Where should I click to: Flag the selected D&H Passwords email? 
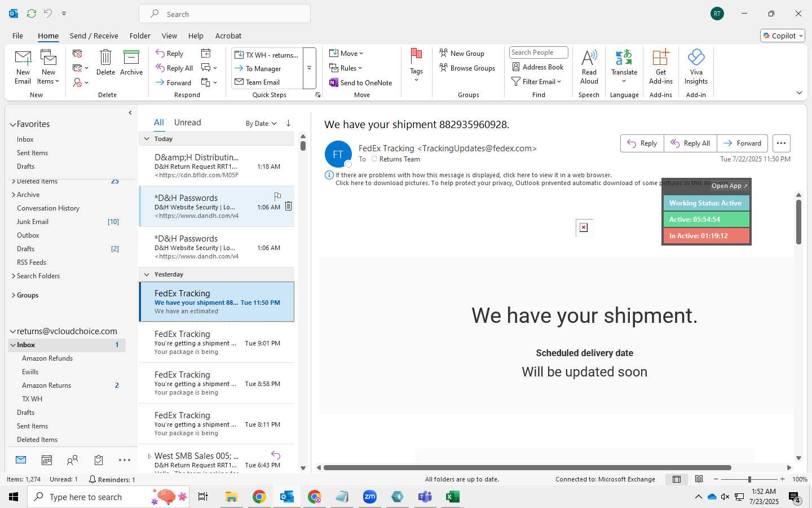pos(277,196)
